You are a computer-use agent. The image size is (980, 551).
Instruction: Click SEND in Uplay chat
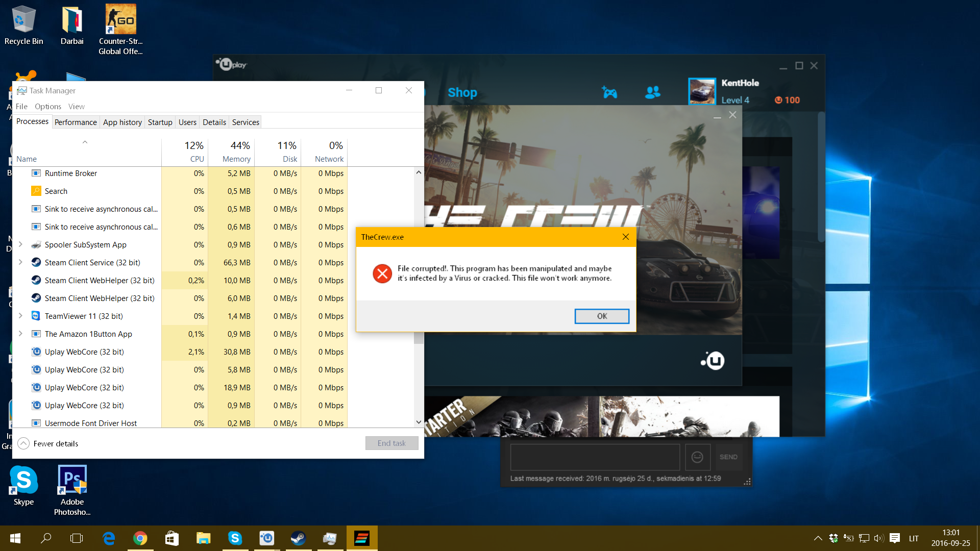click(x=728, y=457)
